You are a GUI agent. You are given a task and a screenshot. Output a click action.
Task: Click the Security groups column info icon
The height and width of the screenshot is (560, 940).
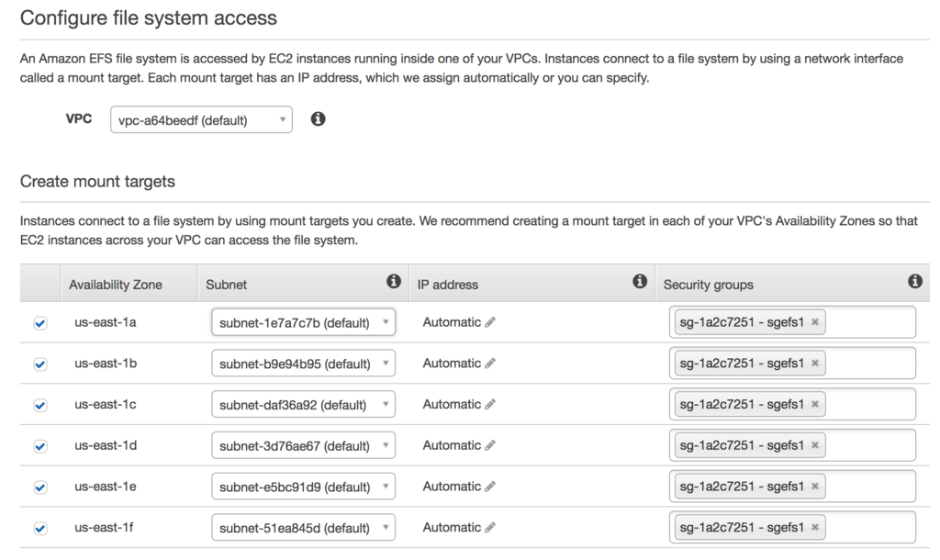(914, 282)
